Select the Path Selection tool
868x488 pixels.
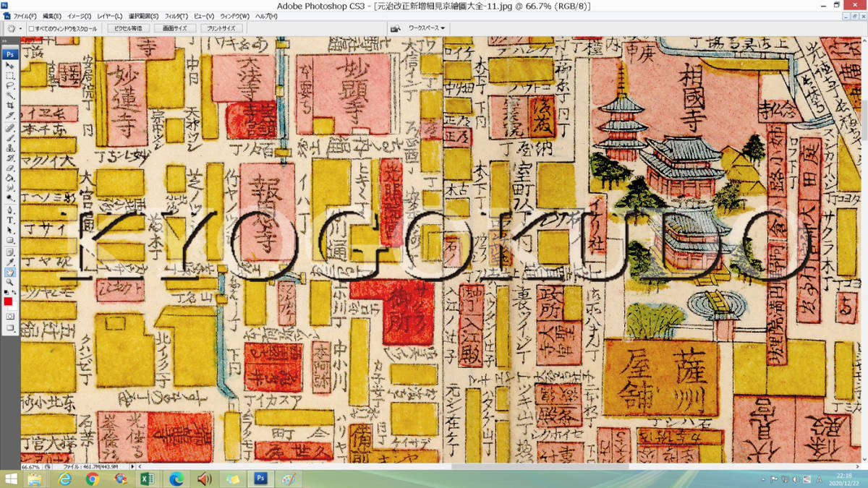point(9,230)
